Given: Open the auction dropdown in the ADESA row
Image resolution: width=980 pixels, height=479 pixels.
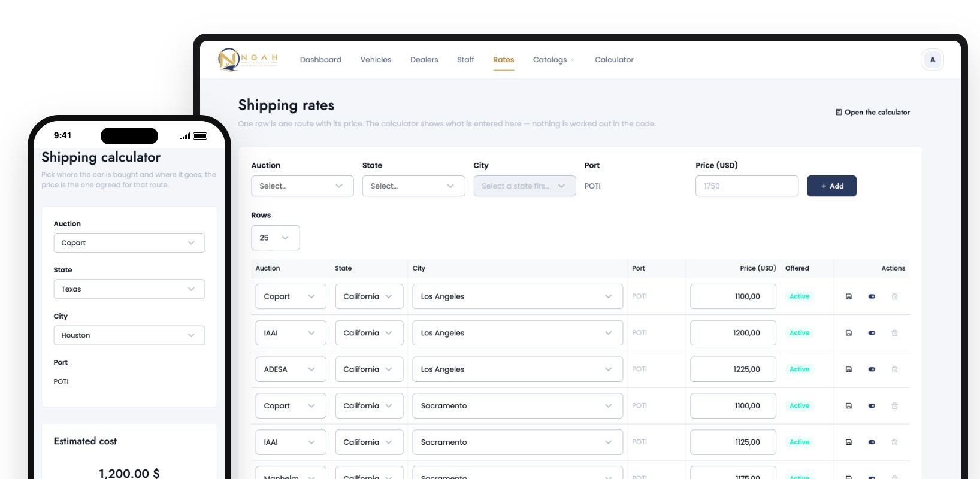Looking at the screenshot, I should tap(291, 369).
